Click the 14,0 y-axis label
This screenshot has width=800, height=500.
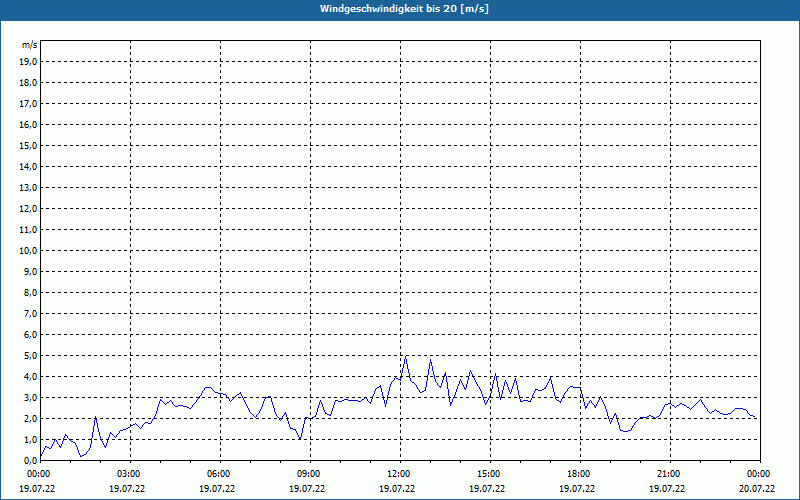point(28,166)
